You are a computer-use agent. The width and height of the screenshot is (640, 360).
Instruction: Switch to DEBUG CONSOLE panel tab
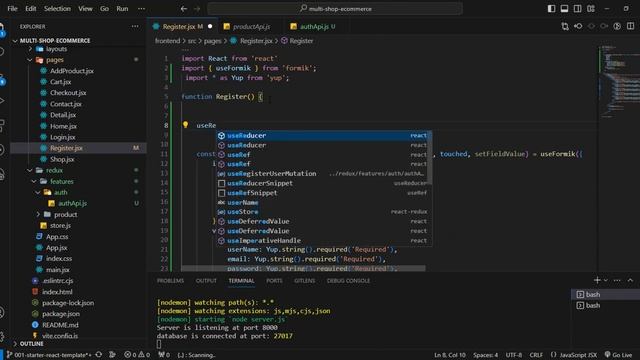point(348,281)
